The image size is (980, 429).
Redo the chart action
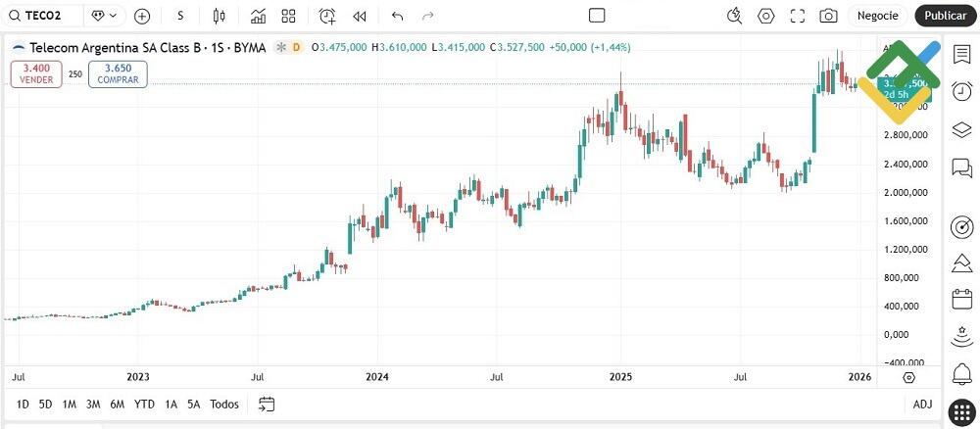[428, 17]
